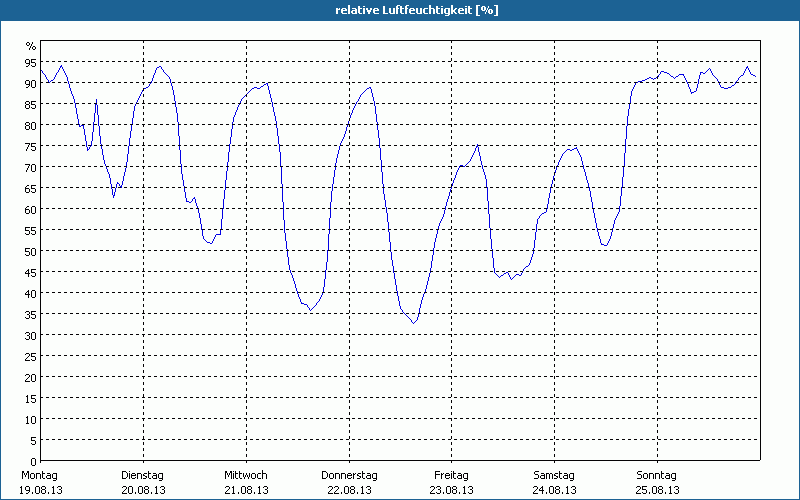The width and height of the screenshot is (800, 500).
Task: Click the 75 value on the y-axis
Action: pyautogui.click(x=31, y=146)
